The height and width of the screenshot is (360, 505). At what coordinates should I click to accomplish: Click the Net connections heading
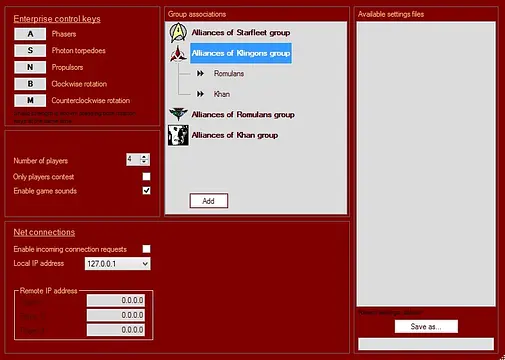pyautogui.click(x=44, y=232)
